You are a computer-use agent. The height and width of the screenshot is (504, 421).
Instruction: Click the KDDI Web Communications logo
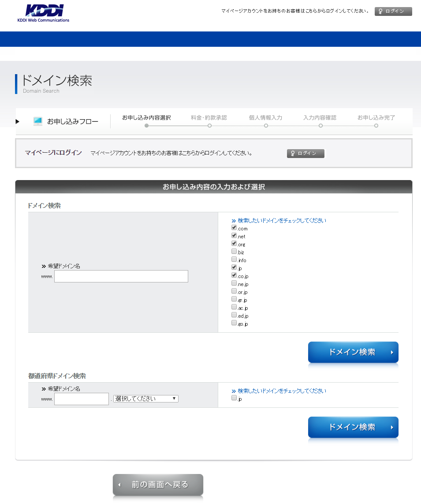pos(43,13)
